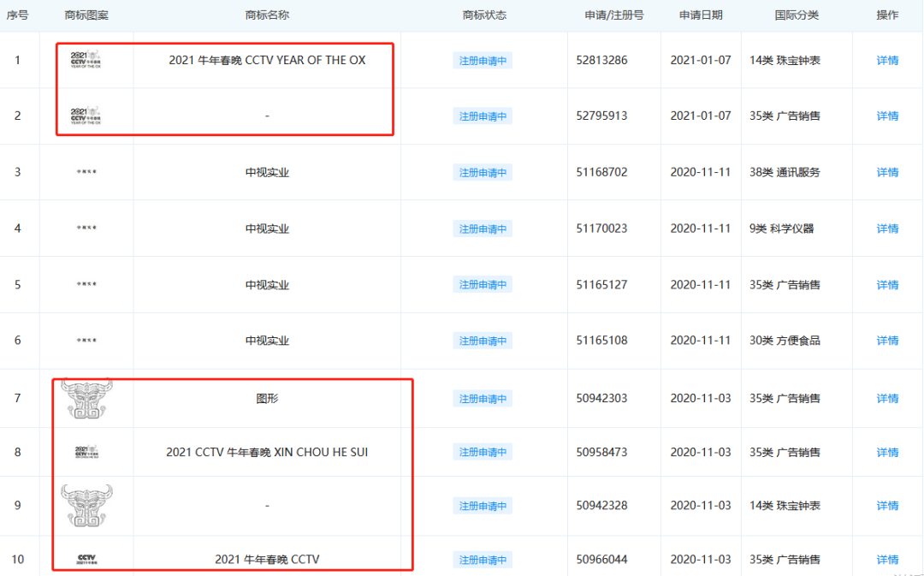Click ox mask graphic thumbnail in row 7
The width and height of the screenshot is (924, 576).
[x=86, y=399]
